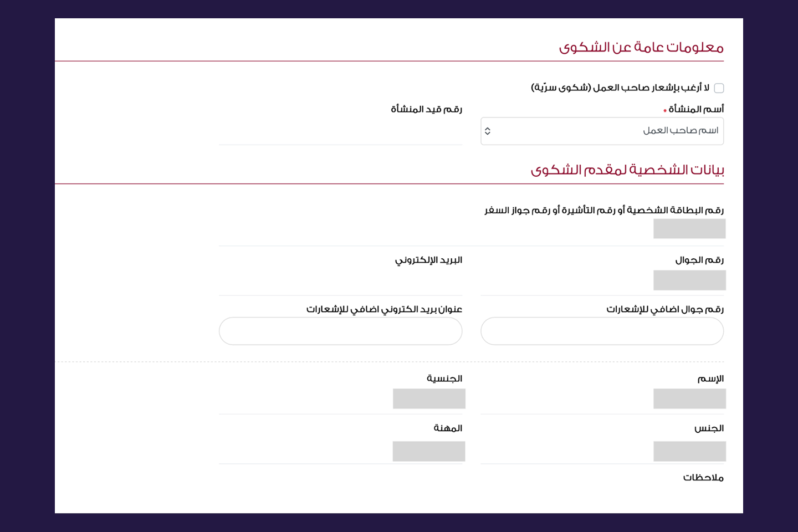This screenshot has width=798, height=532.
Task: Tick the confidential complaint (شكوى سرّية) checkbox
Action: tap(719, 88)
